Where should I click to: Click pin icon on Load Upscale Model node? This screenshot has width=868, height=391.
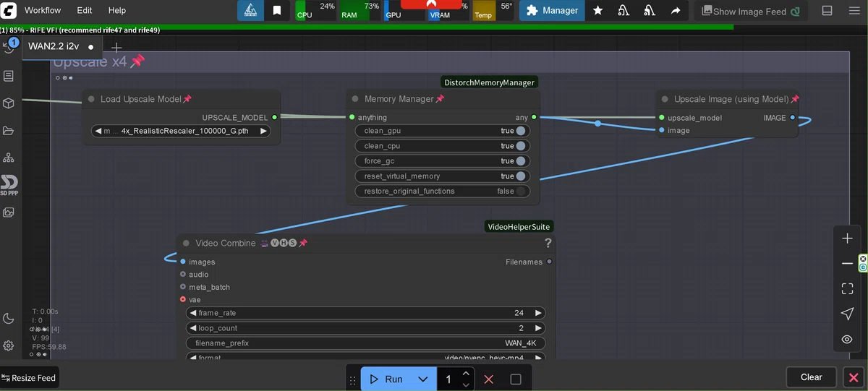(187, 99)
